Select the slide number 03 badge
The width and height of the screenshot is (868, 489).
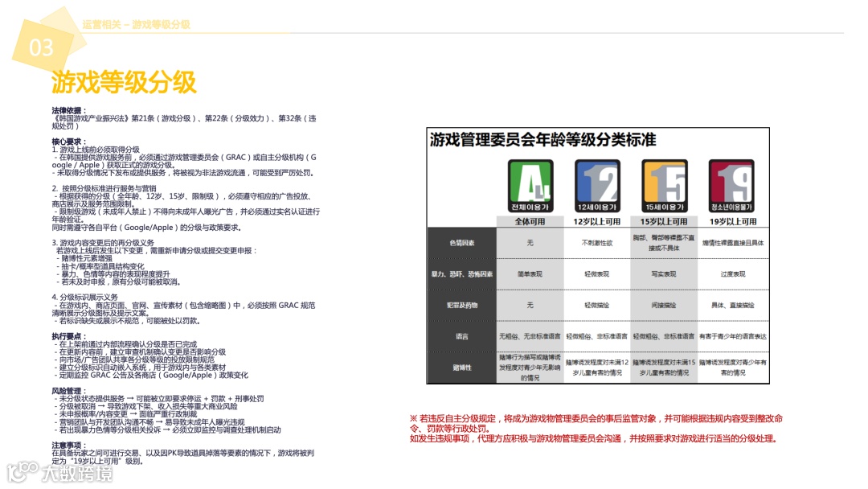(42, 47)
